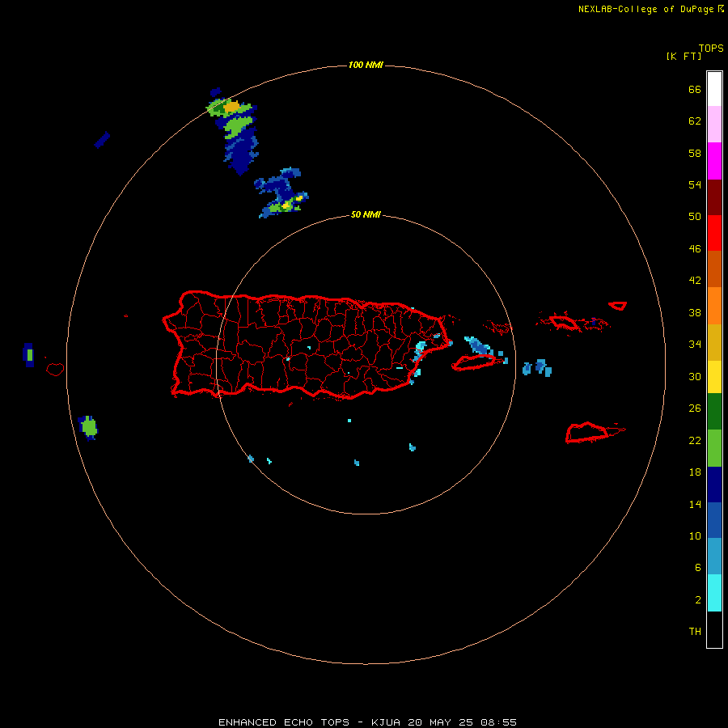Pick the yellow legend swatch
The width and height of the screenshot is (728, 728).
coord(714,377)
